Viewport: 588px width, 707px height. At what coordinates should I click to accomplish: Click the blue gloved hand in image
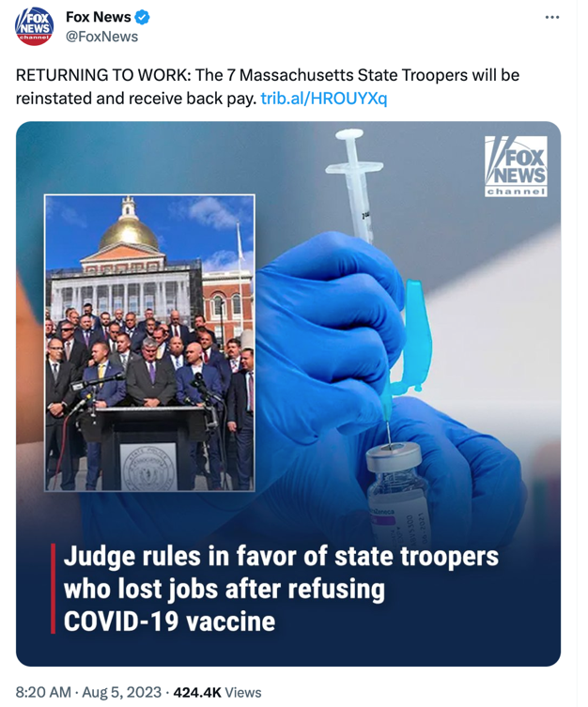coord(329,325)
